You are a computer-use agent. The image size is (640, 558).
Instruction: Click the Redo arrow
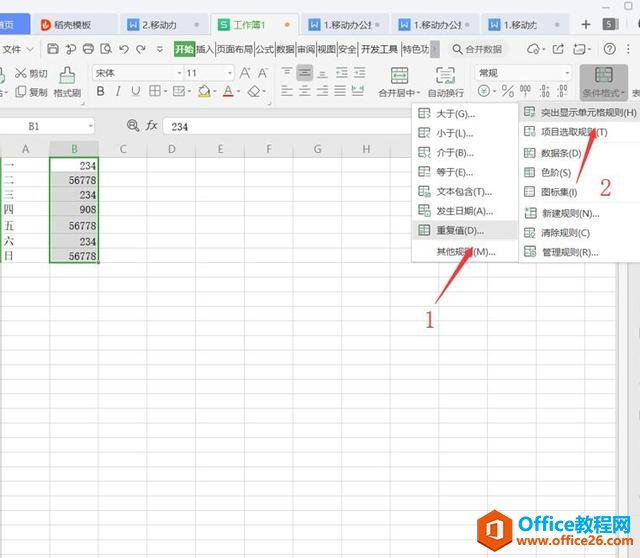tap(141, 49)
